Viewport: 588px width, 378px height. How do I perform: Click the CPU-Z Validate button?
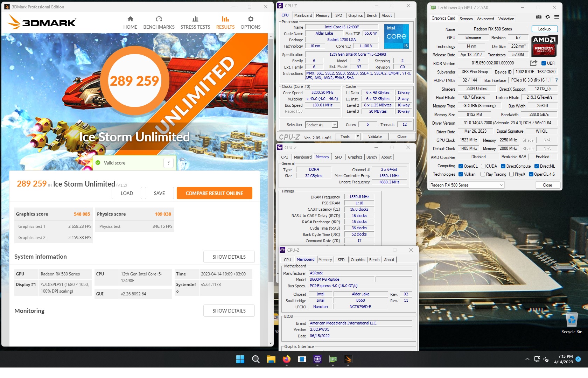point(375,136)
